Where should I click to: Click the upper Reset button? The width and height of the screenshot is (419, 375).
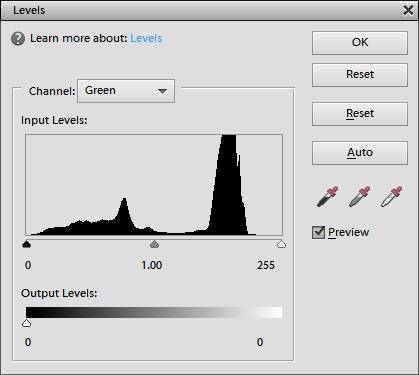tap(360, 75)
